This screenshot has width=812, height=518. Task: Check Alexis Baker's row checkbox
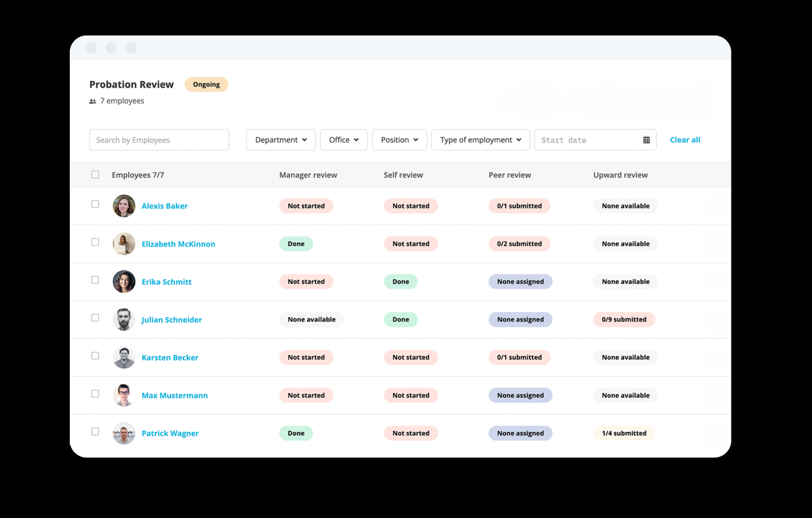(x=95, y=204)
